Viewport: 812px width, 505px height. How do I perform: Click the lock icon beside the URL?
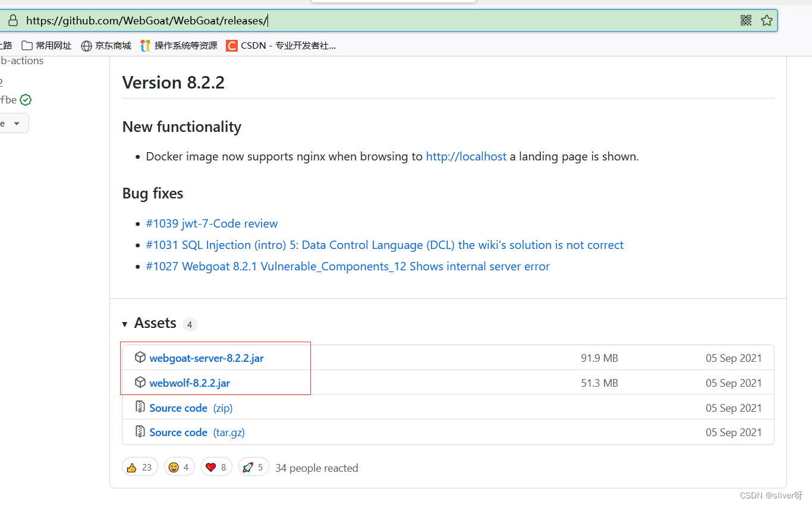(12, 21)
